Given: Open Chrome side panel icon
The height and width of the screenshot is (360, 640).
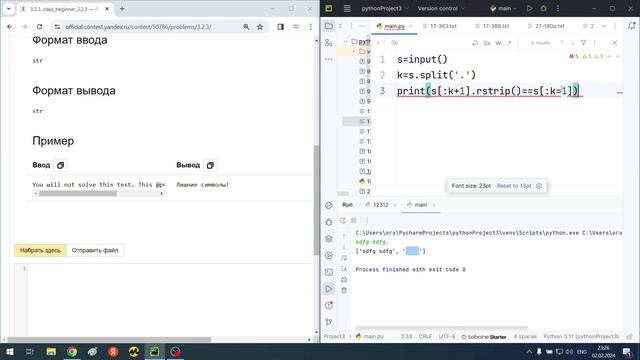Looking at the screenshot, I should [280, 27].
